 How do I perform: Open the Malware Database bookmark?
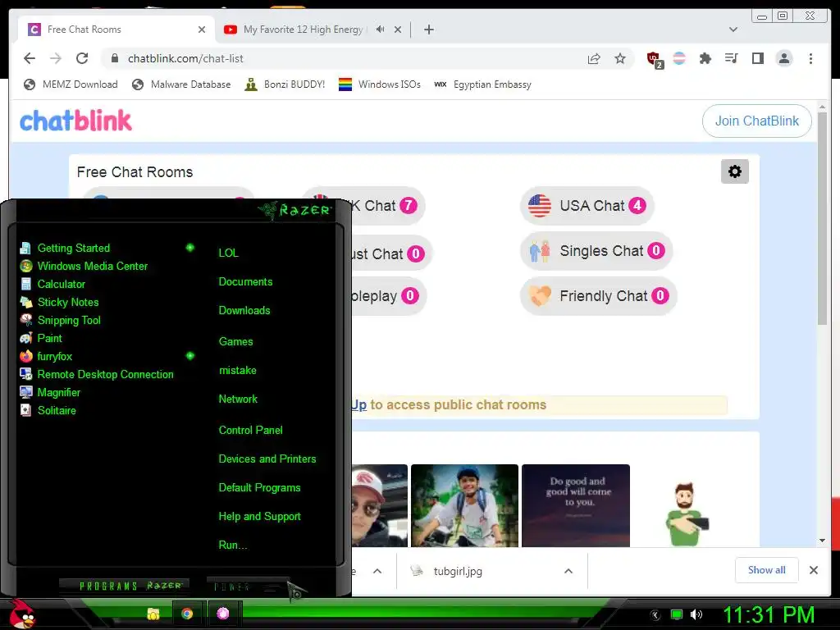tap(181, 84)
